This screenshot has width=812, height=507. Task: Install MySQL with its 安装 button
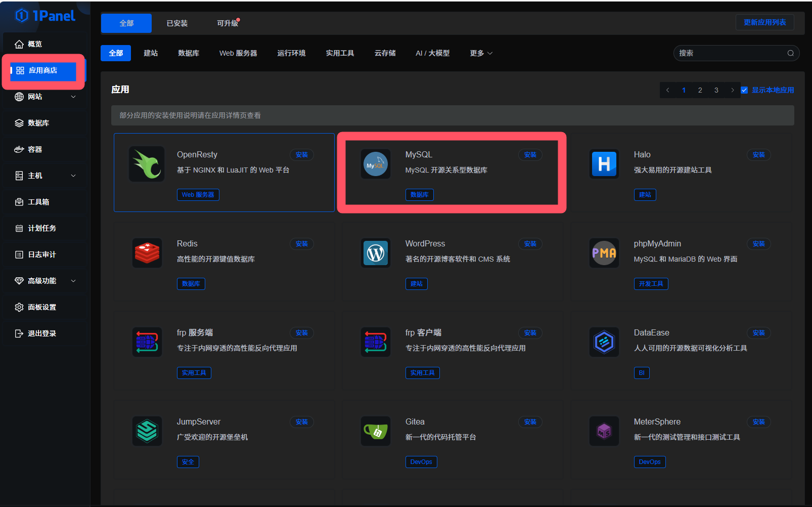530,155
